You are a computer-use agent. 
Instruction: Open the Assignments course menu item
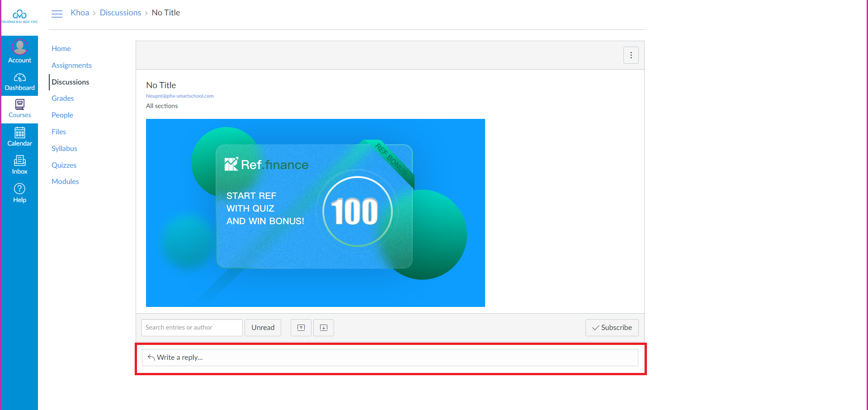coord(71,65)
